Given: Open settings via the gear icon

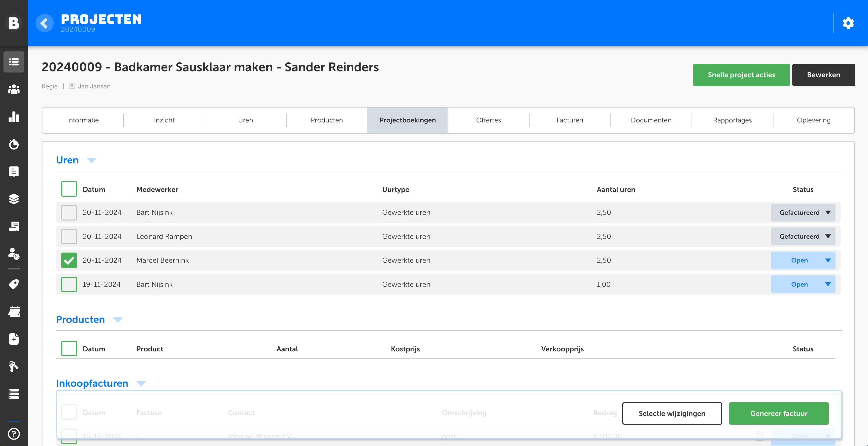Looking at the screenshot, I should pos(848,23).
